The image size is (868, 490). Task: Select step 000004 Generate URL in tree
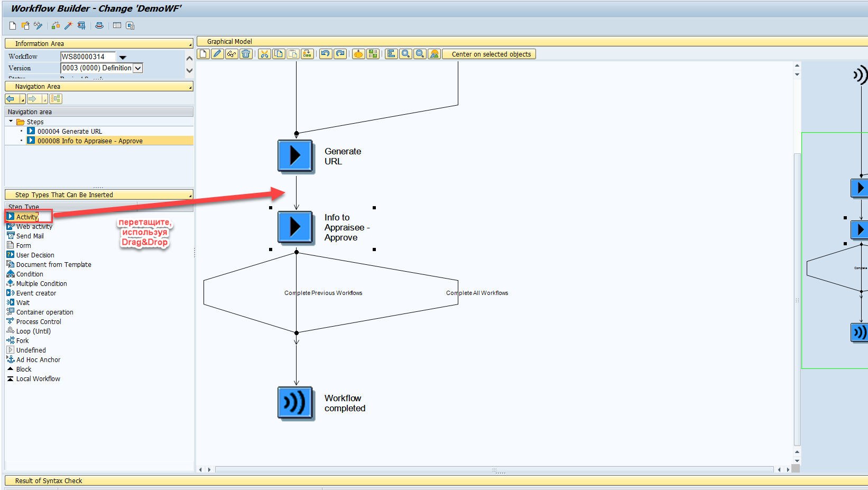pos(70,131)
